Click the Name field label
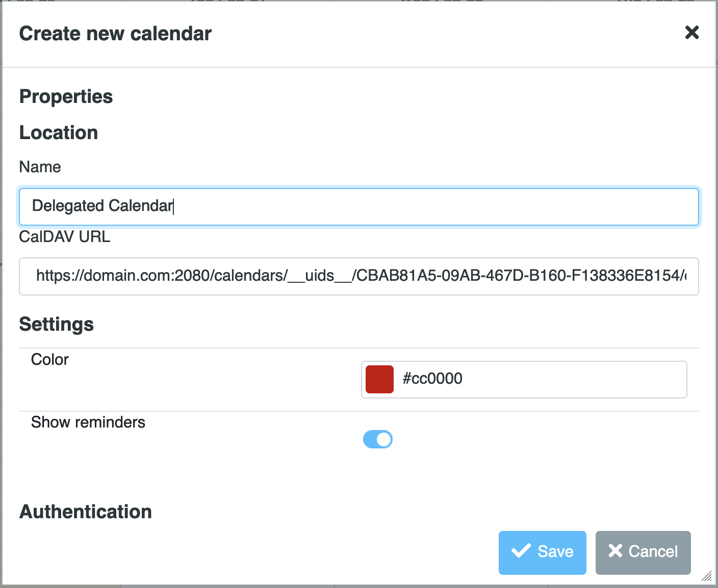This screenshot has height=588, width=718. pos(40,167)
